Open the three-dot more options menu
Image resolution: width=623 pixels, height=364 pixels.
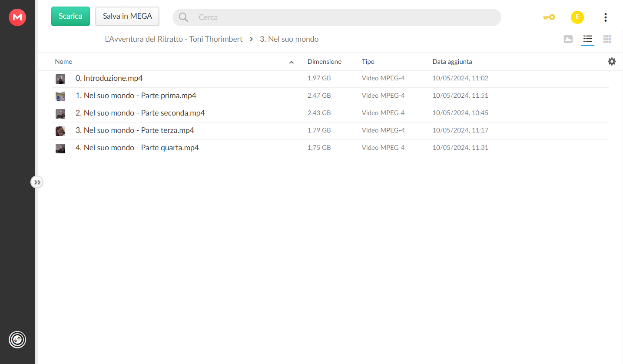click(x=605, y=17)
